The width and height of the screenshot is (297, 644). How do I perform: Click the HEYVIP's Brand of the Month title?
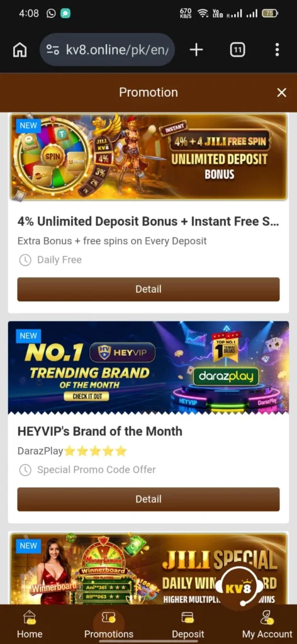[x=100, y=431]
